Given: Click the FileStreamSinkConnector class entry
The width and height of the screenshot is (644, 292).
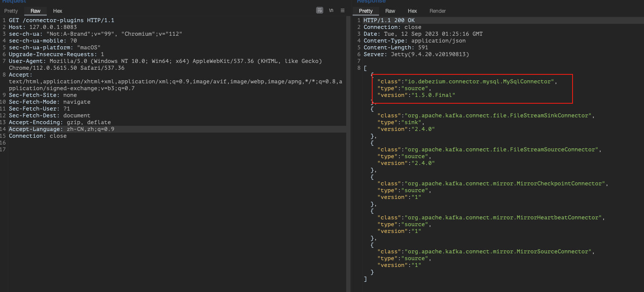Looking at the screenshot, I should [486, 116].
